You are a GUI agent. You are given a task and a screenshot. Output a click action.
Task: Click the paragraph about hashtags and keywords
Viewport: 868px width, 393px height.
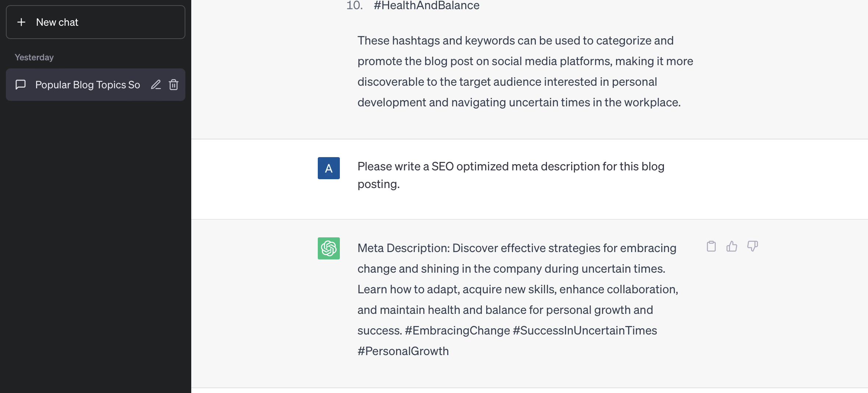click(x=525, y=71)
